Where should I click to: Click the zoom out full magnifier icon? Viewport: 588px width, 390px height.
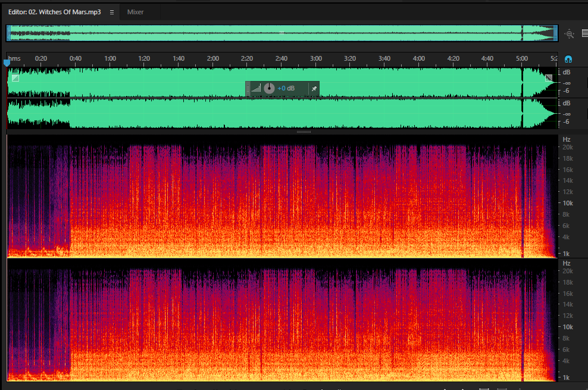click(569, 34)
